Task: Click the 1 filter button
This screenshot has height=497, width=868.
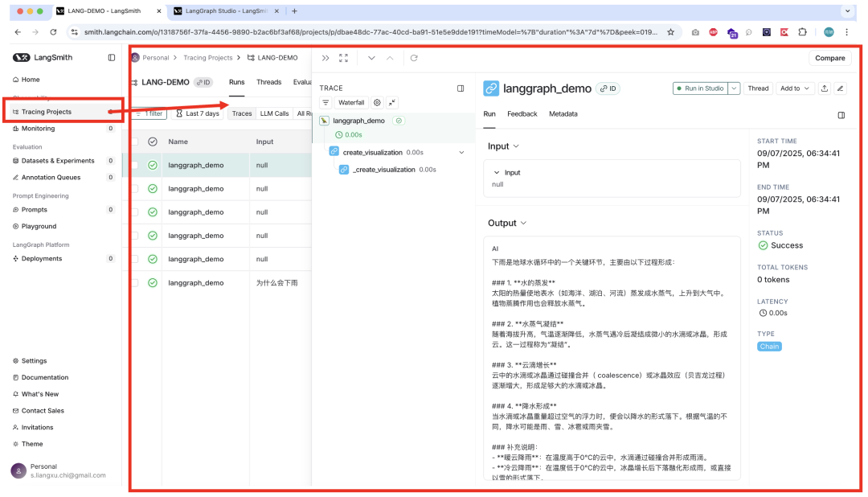Action: pos(149,113)
